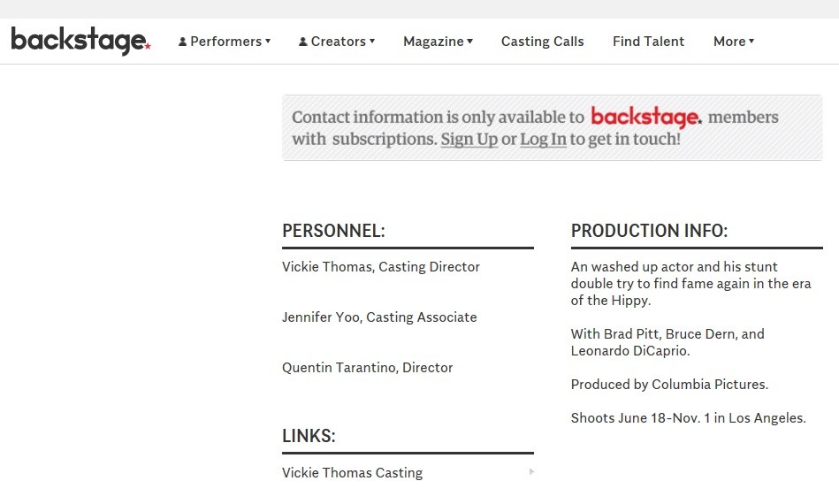Click the person icon beside Performers
839x504 pixels.
182,42
